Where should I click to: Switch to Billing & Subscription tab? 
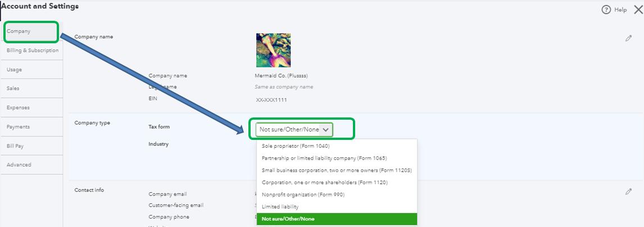[32, 51]
